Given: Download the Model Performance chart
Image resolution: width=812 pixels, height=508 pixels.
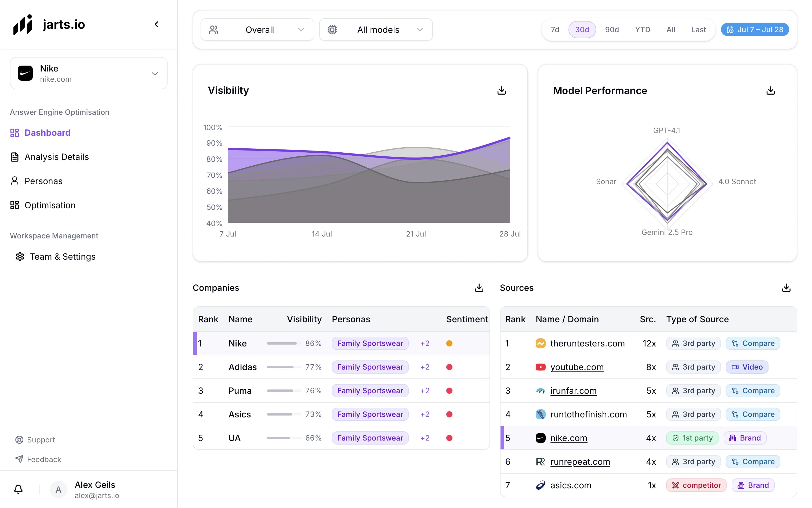Looking at the screenshot, I should (771, 90).
